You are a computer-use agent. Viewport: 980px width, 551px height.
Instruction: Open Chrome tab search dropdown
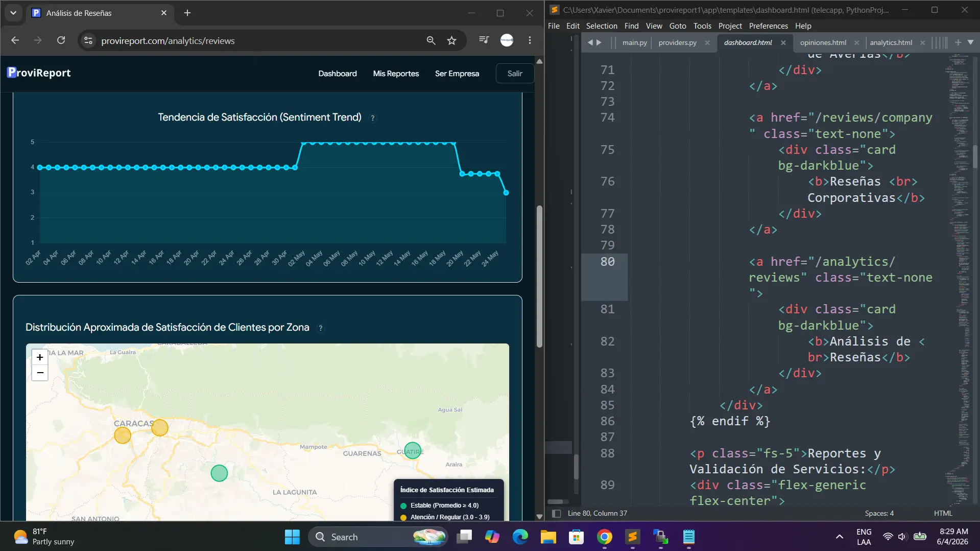(13, 13)
